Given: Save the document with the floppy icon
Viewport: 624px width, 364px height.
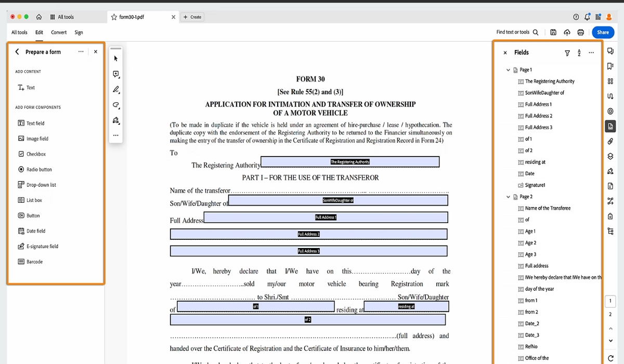Looking at the screenshot, I should click(553, 32).
